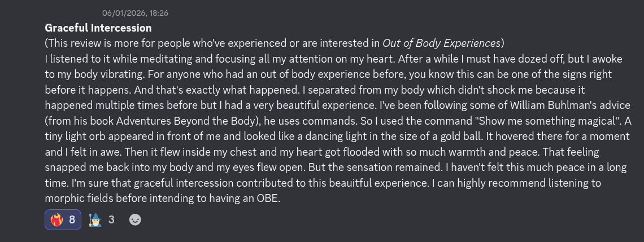Click the bold "Graceful Intercession" title

[98, 28]
